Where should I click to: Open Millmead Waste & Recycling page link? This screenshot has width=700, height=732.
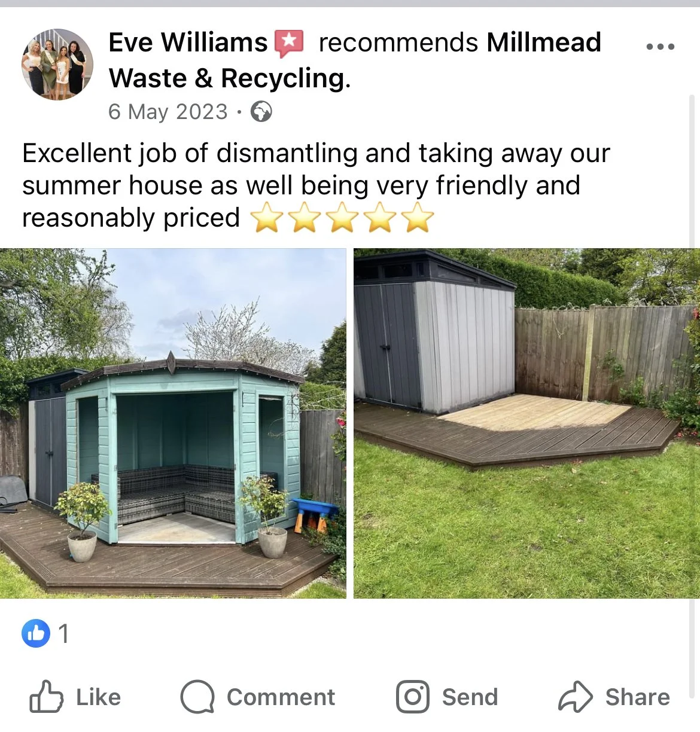355,60
